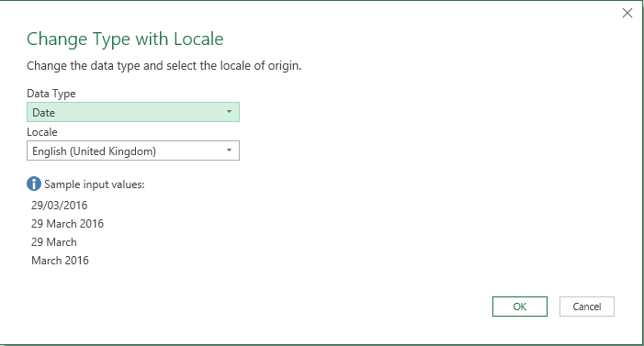
Task: Open the Data Type dropdown showing Date
Action: (133, 112)
